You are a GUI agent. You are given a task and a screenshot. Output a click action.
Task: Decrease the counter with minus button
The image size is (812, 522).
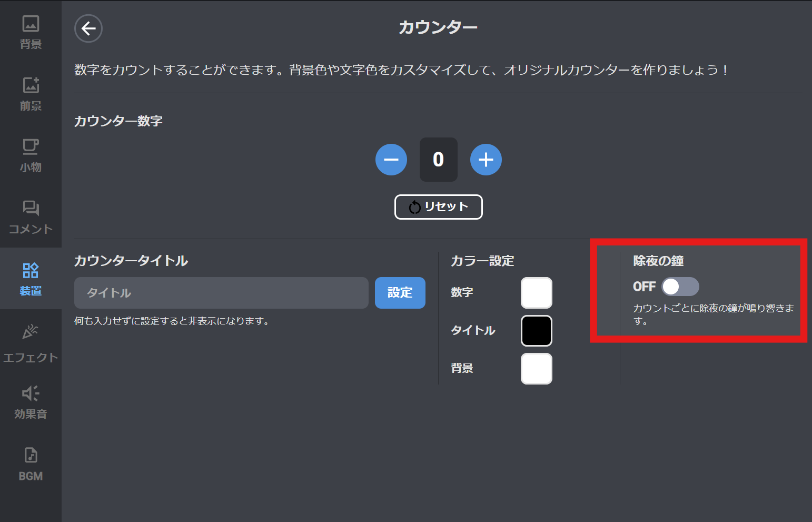click(391, 160)
